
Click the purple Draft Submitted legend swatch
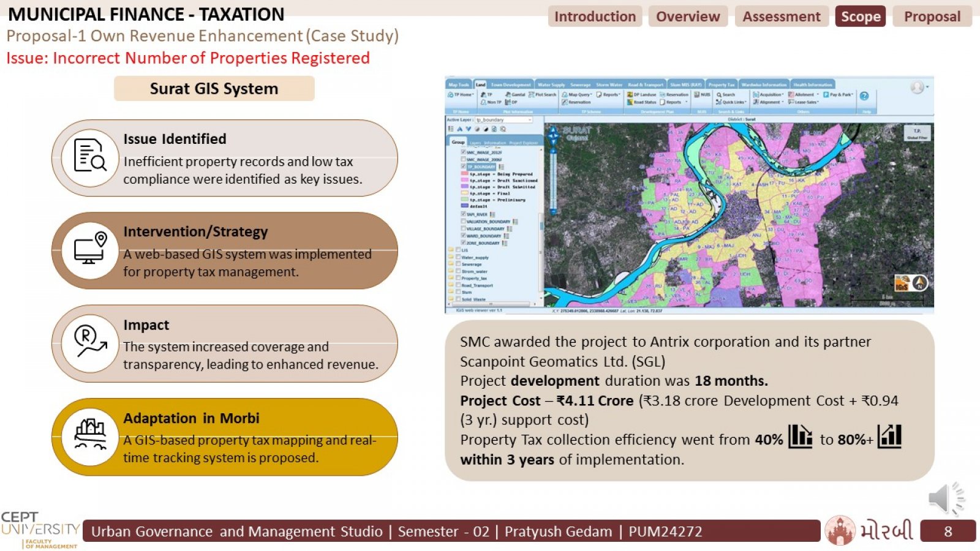[464, 186]
